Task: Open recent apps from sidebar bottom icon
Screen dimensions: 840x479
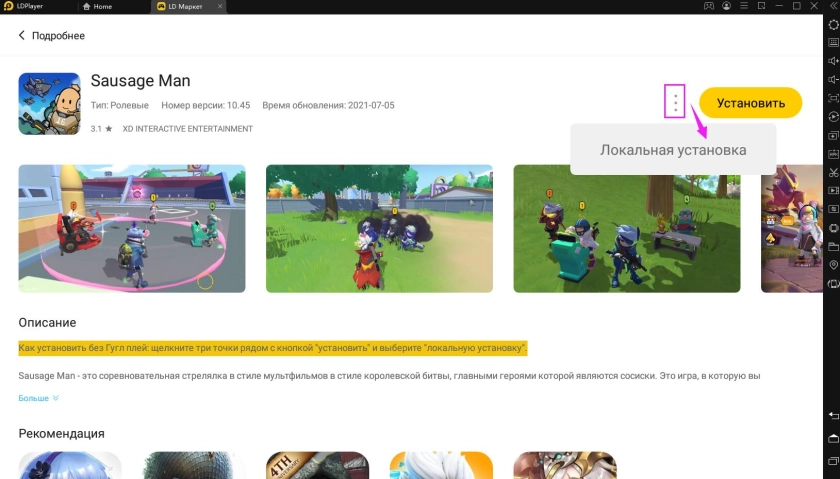Action: 833,461
